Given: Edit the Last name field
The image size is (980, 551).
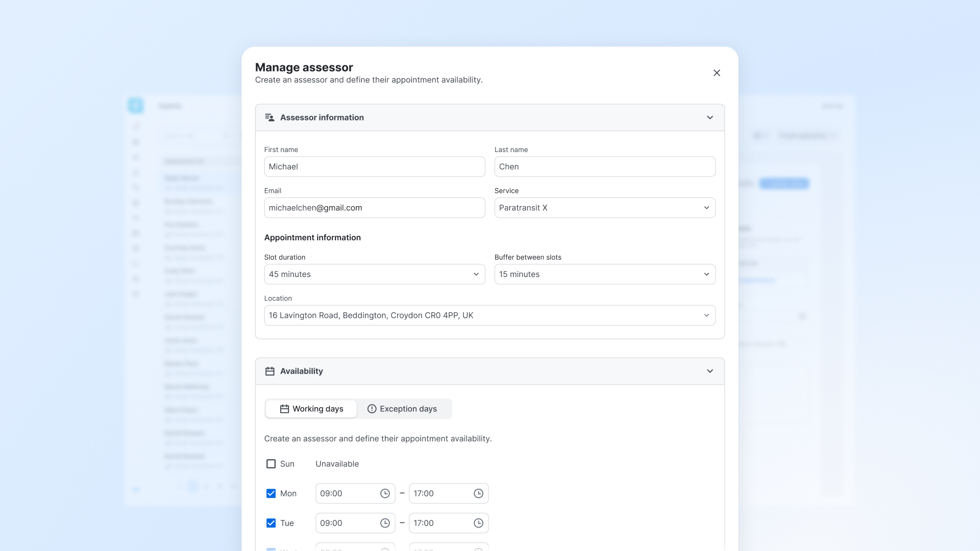Looking at the screenshot, I should pyautogui.click(x=605, y=167).
